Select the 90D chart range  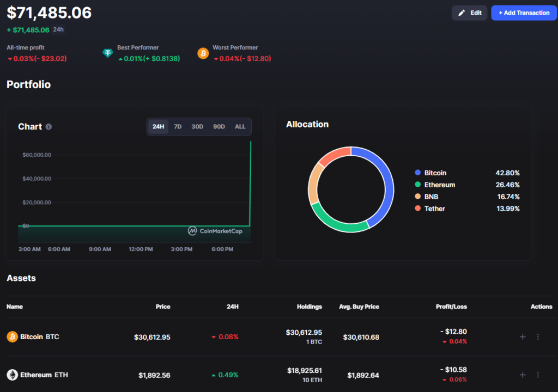click(219, 127)
